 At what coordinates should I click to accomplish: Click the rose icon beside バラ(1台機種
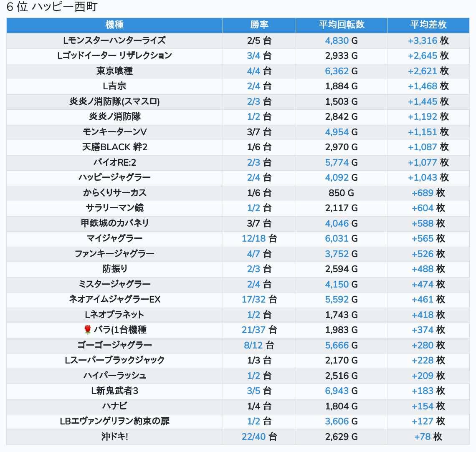click(x=87, y=330)
